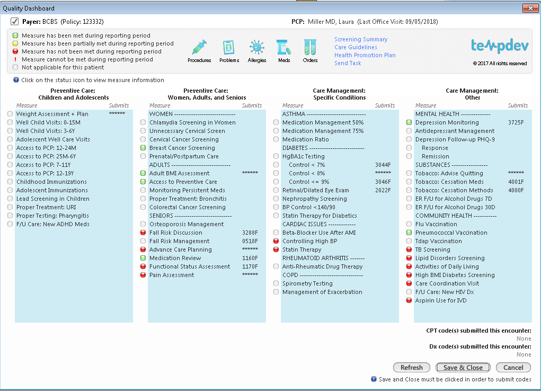This screenshot has height=392, width=541.
Task: Click the green status icon for Adult BMI Assessment
Action: pos(143,173)
